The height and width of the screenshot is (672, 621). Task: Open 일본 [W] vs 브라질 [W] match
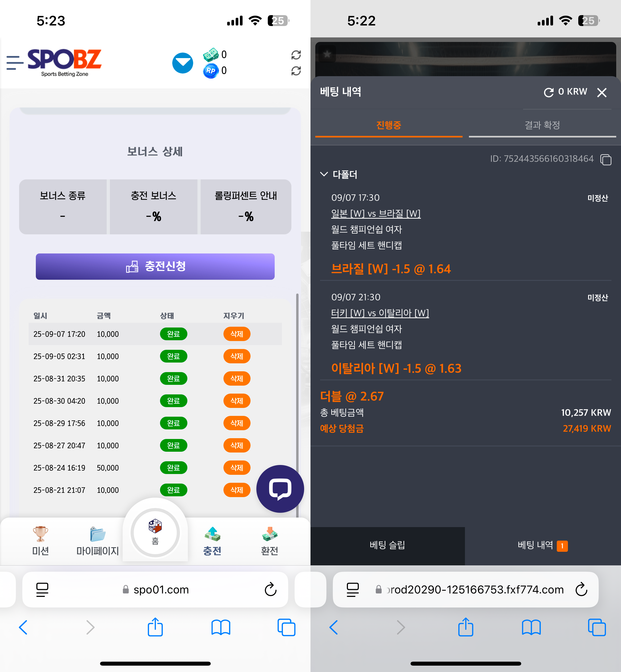click(376, 214)
